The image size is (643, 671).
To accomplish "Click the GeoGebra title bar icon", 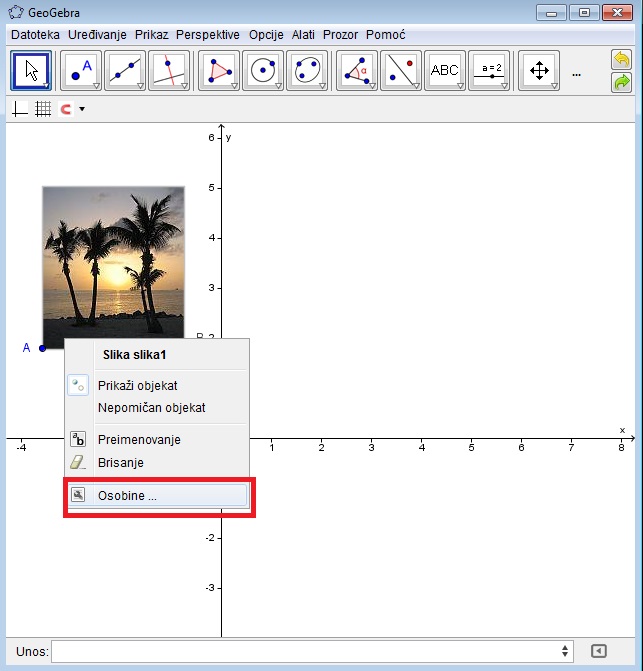I will pyautogui.click(x=16, y=12).
